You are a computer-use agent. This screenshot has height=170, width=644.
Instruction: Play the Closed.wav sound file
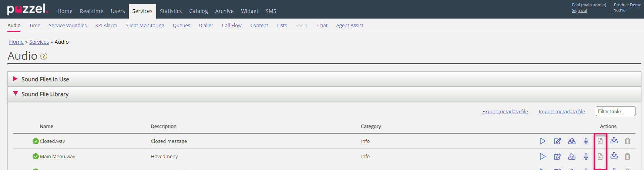pos(543,141)
